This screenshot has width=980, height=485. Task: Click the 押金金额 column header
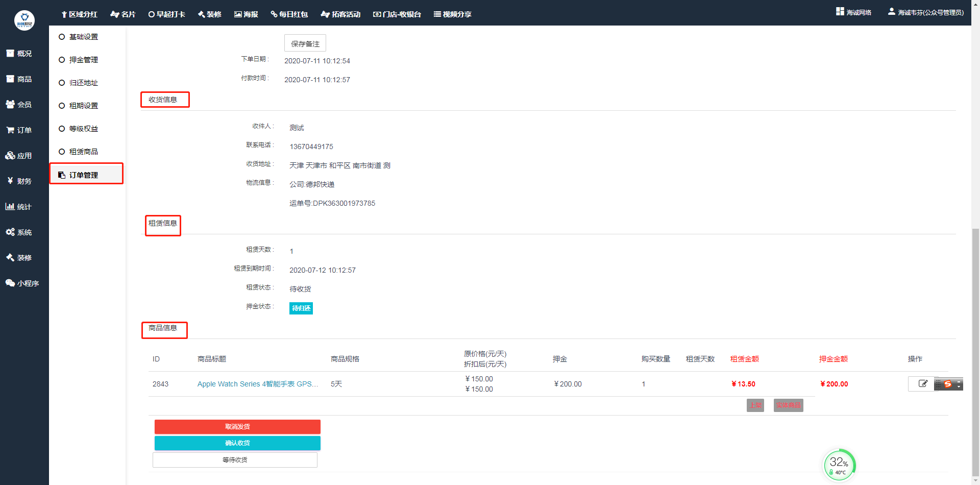click(834, 359)
